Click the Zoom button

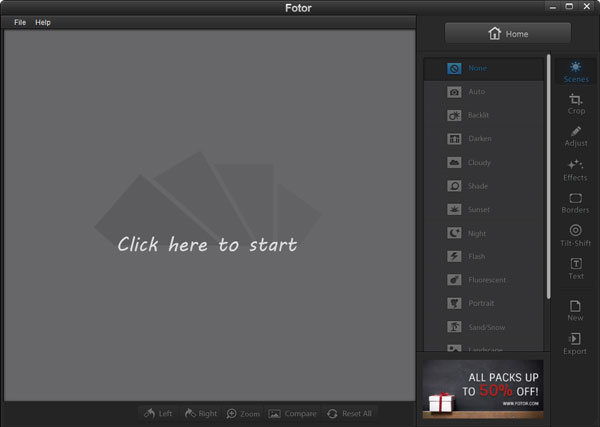[x=242, y=413]
